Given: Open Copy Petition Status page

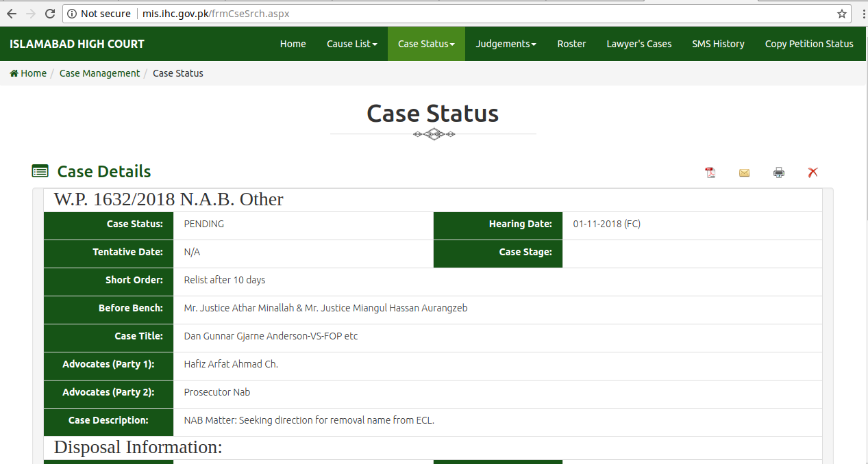Looking at the screenshot, I should pos(809,44).
